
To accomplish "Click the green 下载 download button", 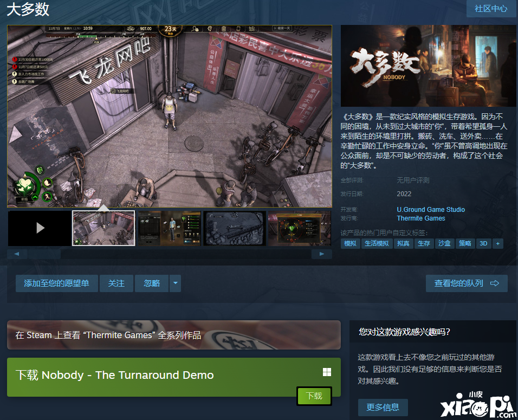I will click(314, 396).
